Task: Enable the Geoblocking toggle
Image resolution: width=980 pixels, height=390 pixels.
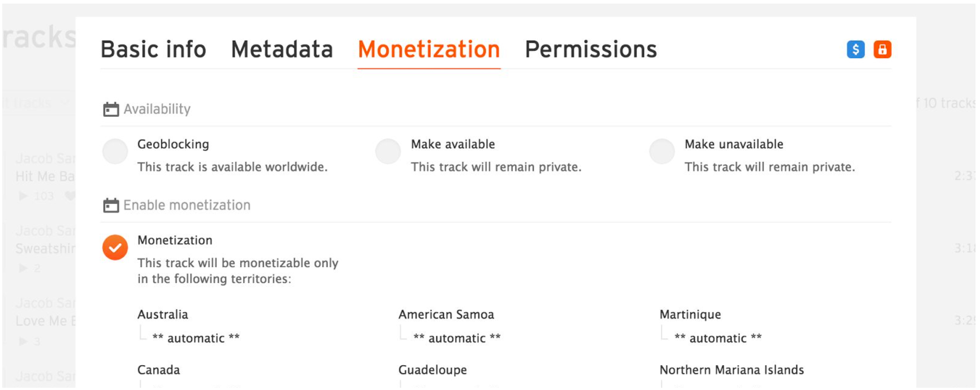Action: point(115,151)
